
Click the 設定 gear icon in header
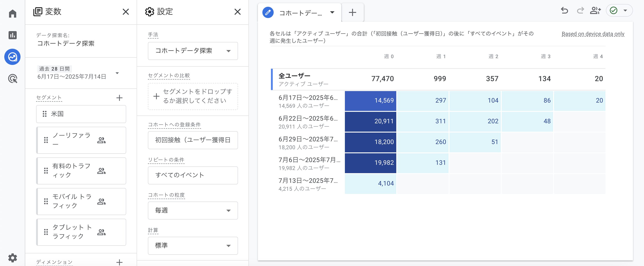pyautogui.click(x=149, y=12)
